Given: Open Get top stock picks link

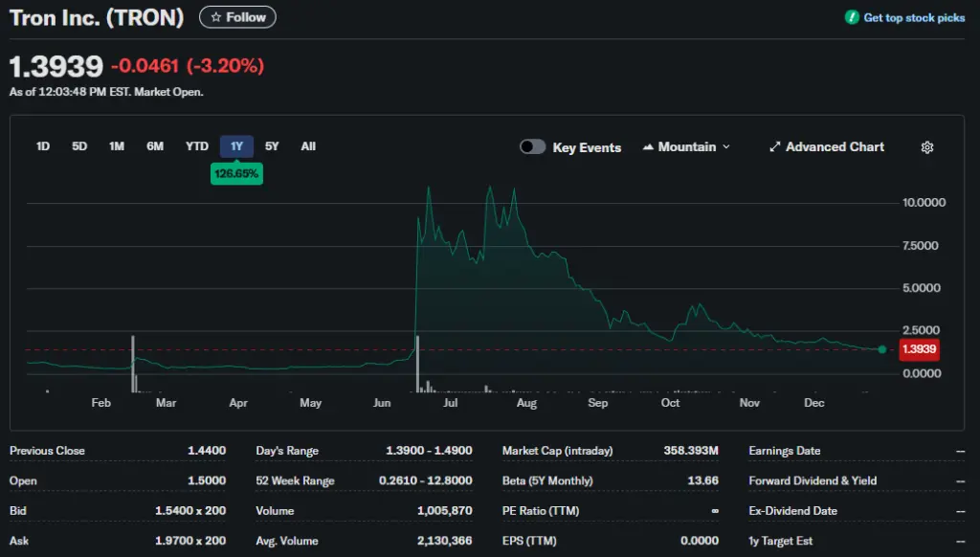Looking at the screenshot, I should 914,17.
